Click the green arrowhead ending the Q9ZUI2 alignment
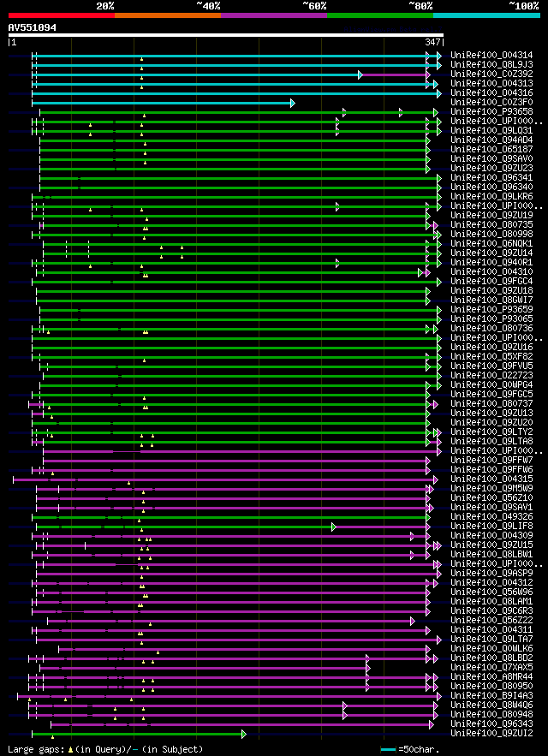Image resolution: width=548 pixels, height=756 pixels. [244, 734]
